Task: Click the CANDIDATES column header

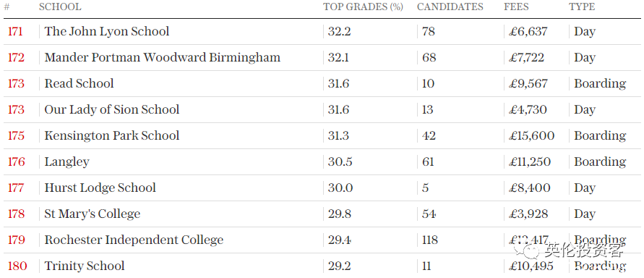Action: coord(450,7)
